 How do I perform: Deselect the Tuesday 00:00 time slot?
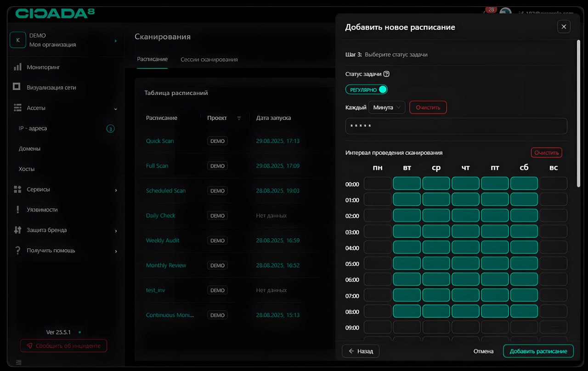pos(407,184)
